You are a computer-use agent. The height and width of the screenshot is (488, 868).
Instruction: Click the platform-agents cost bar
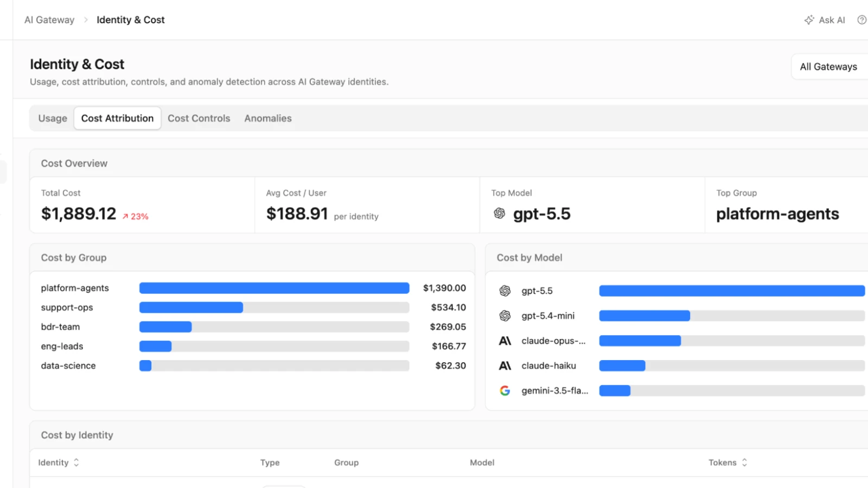click(x=274, y=288)
